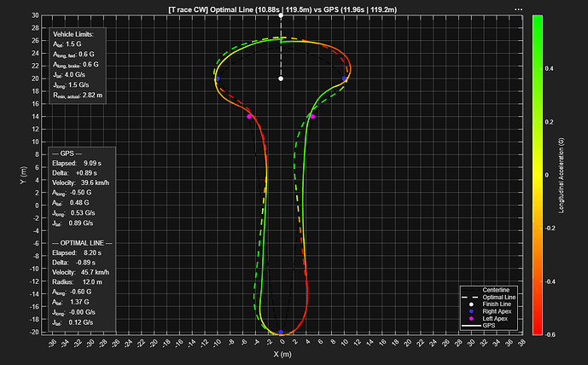Screen dimensions: 588x365
Task: Select optimal line 'Jlat: 0.12 G/s' value
Action: coord(73,322)
